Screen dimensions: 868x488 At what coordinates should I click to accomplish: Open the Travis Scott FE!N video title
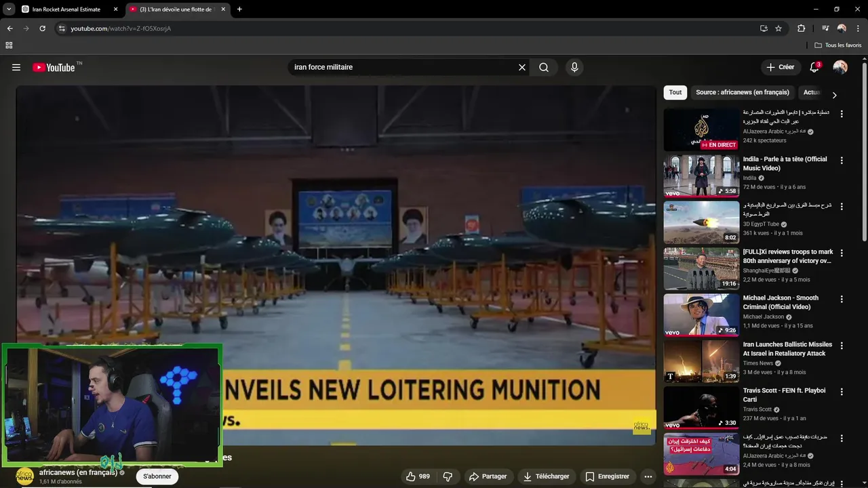pos(784,395)
